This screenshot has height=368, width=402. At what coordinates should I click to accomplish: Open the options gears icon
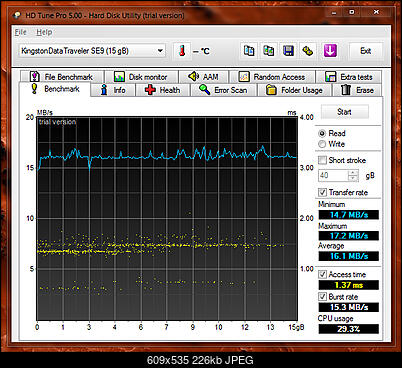(x=308, y=51)
